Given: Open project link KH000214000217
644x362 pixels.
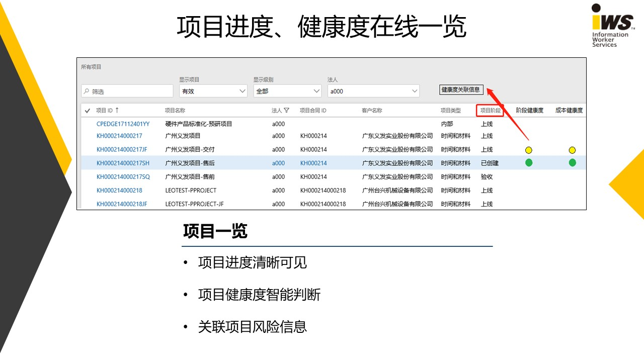Looking at the screenshot, I should [x=119, y=136].
